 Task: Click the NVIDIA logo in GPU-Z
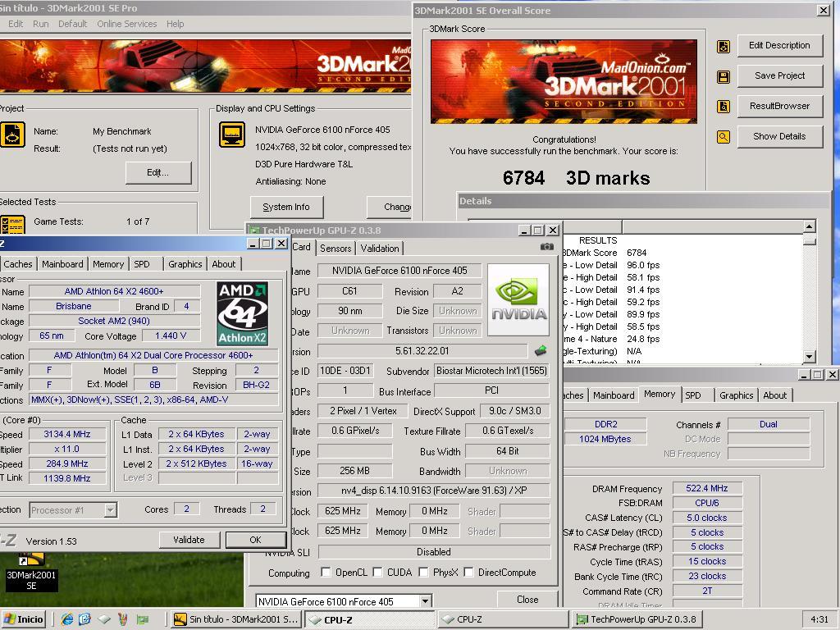point(518,299)
